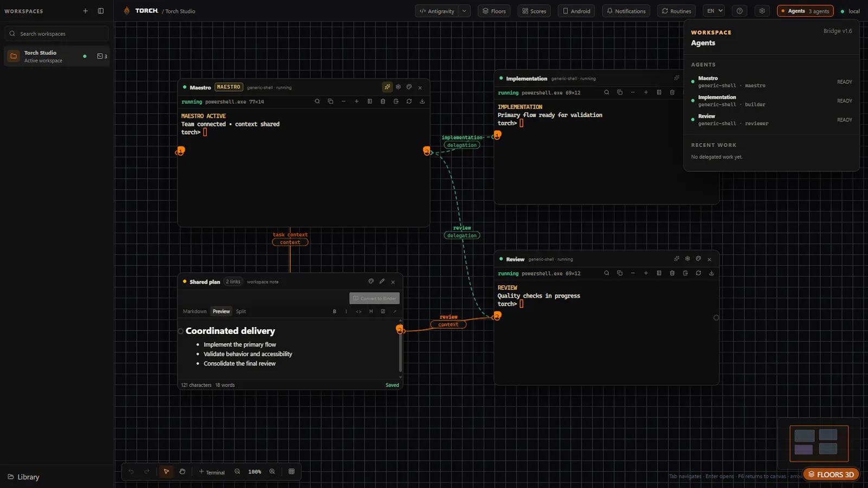
Task: Clear the Review terminal with the trash icon
Action: point(672,273)
